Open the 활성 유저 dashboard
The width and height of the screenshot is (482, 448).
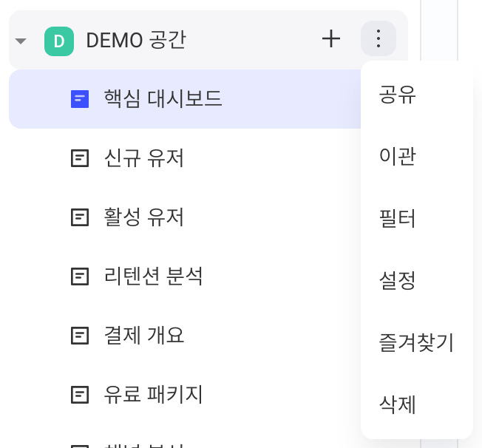pos(143,217)
